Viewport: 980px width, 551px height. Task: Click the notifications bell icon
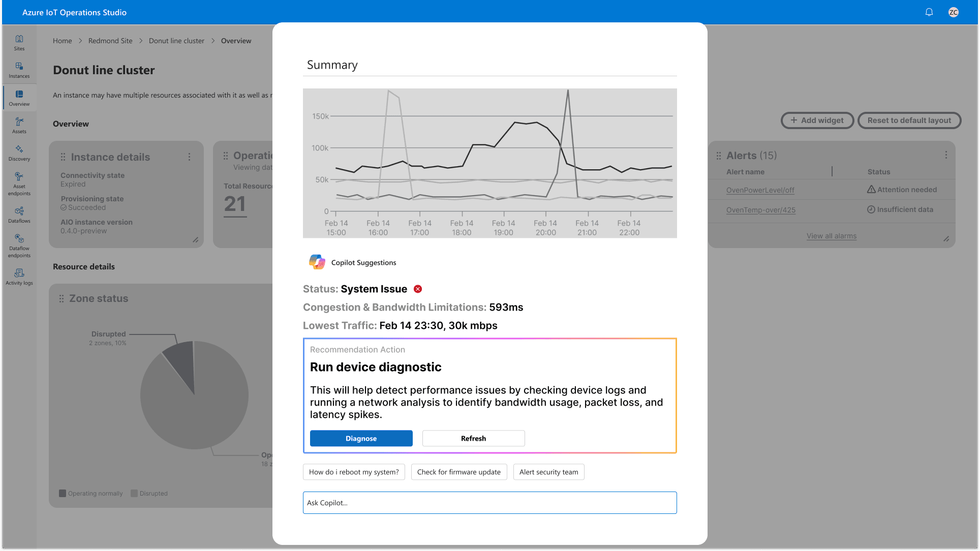tap(929, 12)
